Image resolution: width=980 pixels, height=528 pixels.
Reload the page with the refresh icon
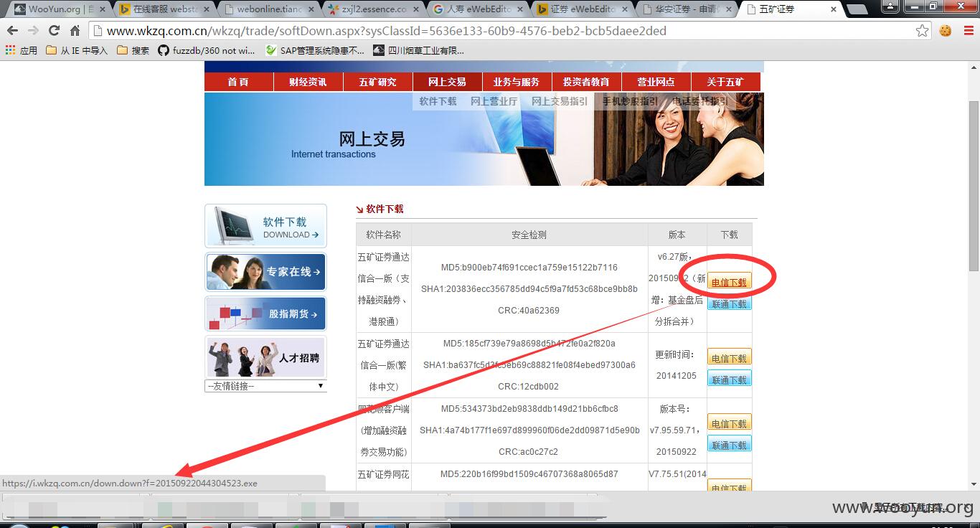(54, 31)
